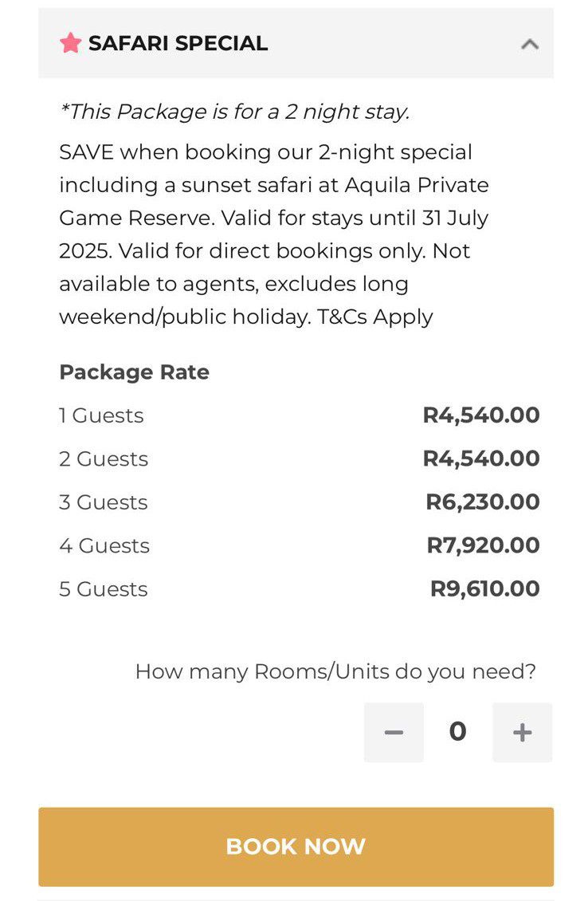The image size is (588, 901).
Task: Click the How many Rooms/Units question label
Action: click(x=335, y=671)
